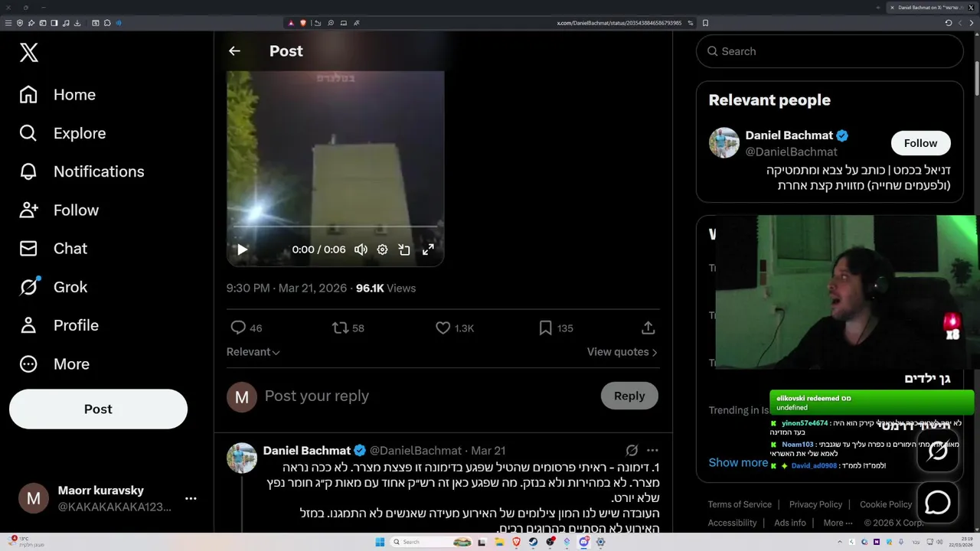Screen dimensions: 980x551
Task: Open Notifications from the sidebar
Action: (x=82, y=171)
